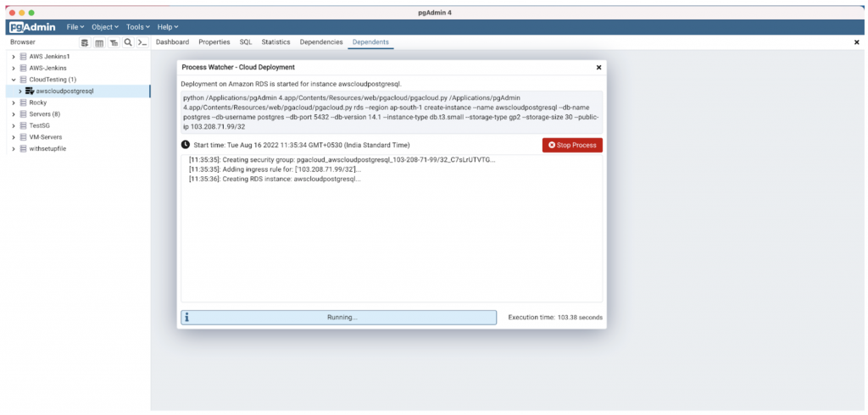Click the pgAdmin logo

pyautogui.click(x=31, y=27)
